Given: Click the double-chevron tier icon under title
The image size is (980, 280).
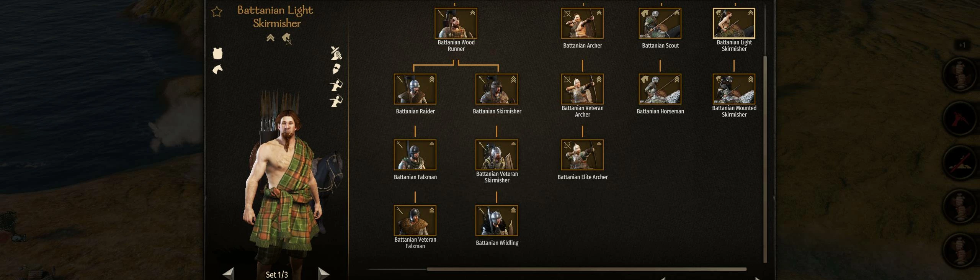Looking at the screenshot, I should tap(270, 38).
